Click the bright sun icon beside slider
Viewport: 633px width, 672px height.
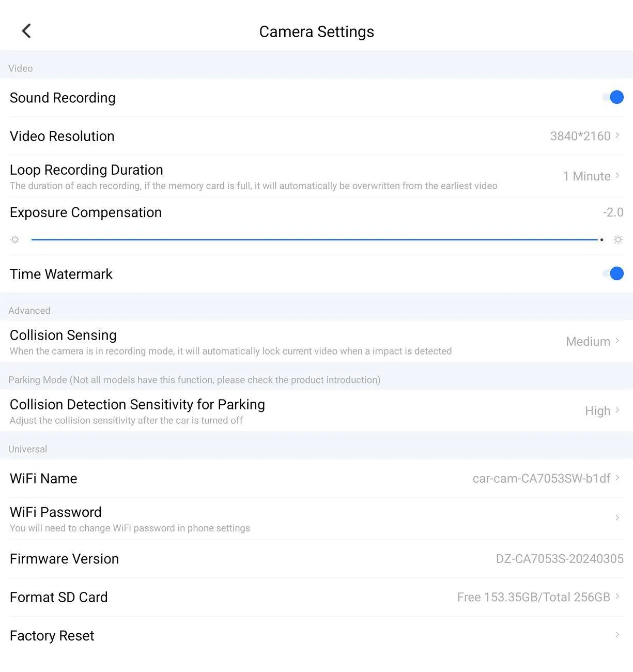click(x=618, y=240)
